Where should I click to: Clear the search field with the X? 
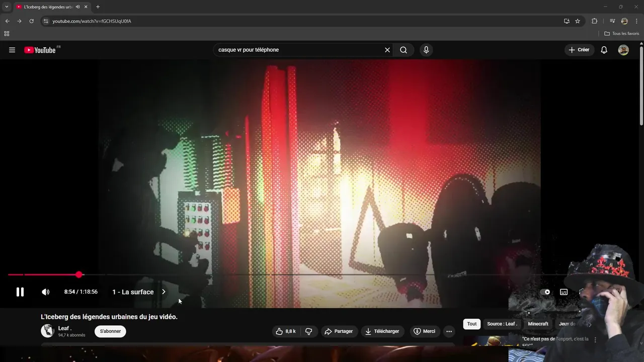pos(387,50)
